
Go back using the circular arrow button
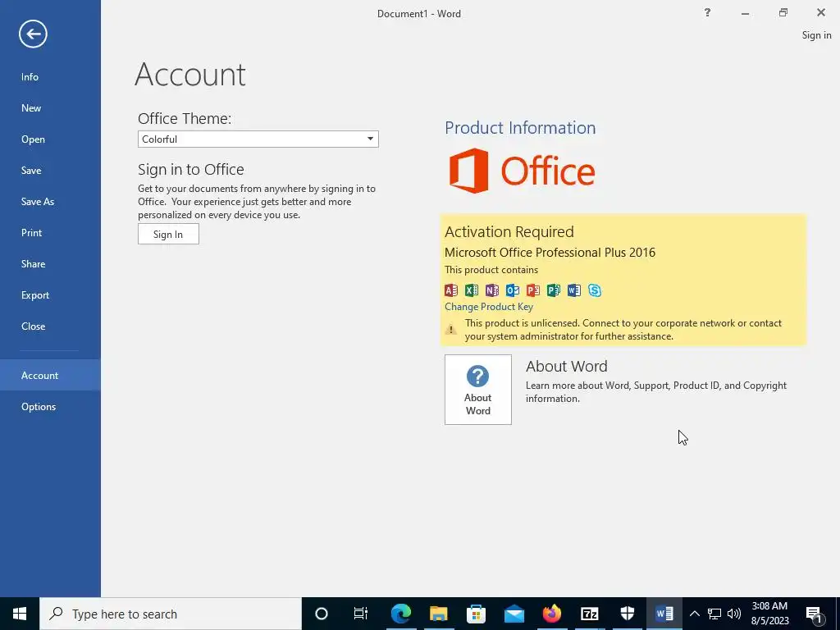(x=33, y=34)
